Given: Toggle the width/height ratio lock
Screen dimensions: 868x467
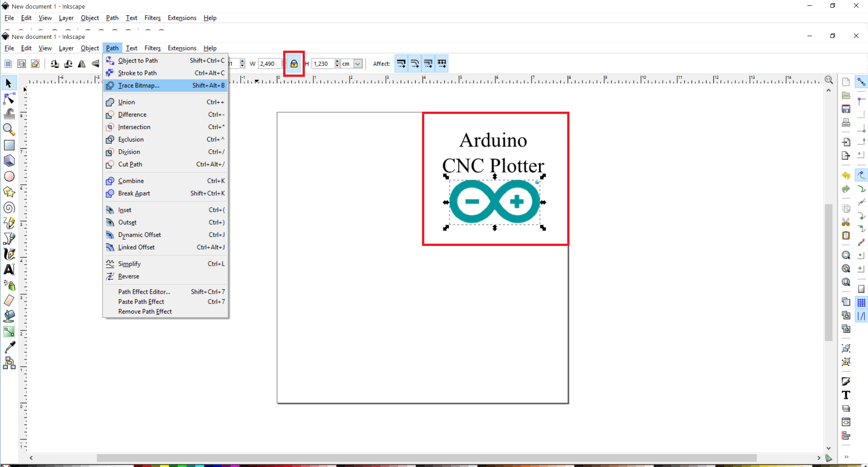Looking at the screenshot, I should pyautogui.click(x=294, y=63).
